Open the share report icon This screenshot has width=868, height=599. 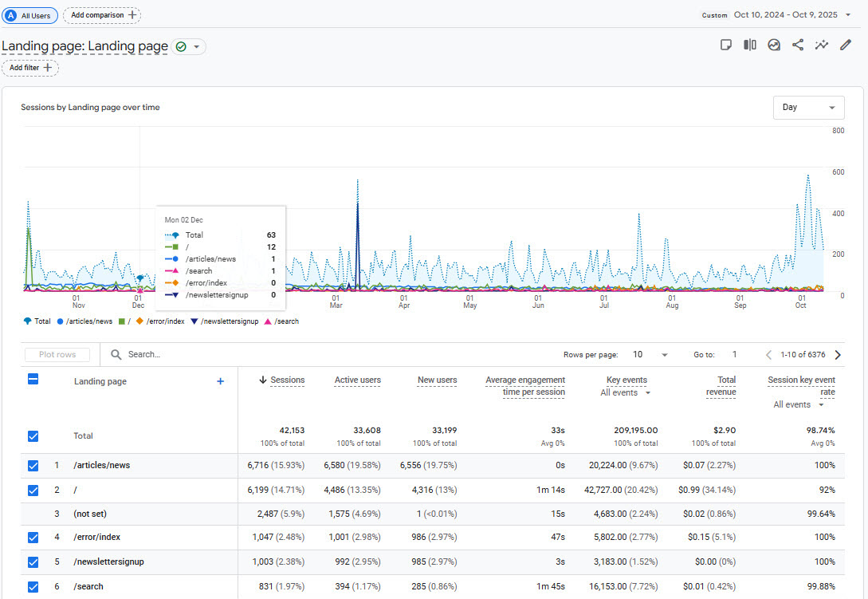point(798,45)
